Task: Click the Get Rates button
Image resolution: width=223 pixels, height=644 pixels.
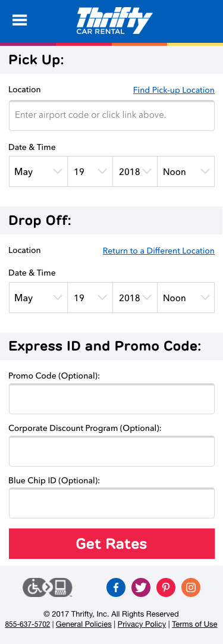Action: 112,543
